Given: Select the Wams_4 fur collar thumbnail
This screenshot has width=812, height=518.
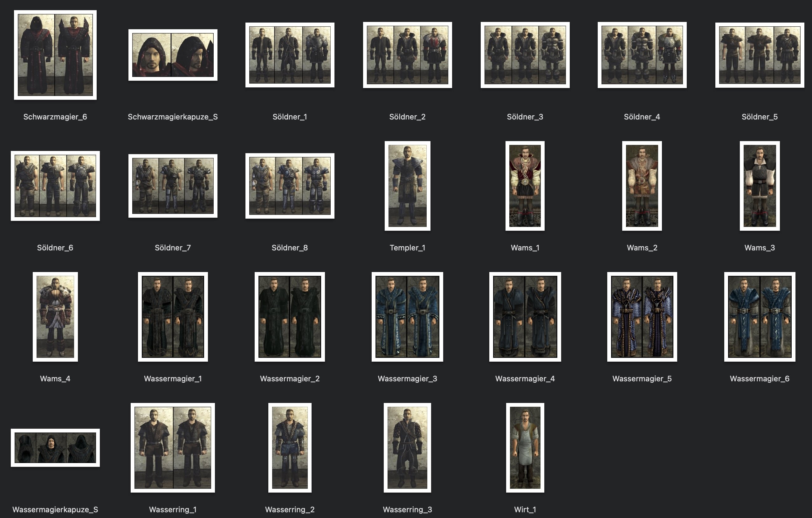Looking at the screenshot, I should click(55, 317).
